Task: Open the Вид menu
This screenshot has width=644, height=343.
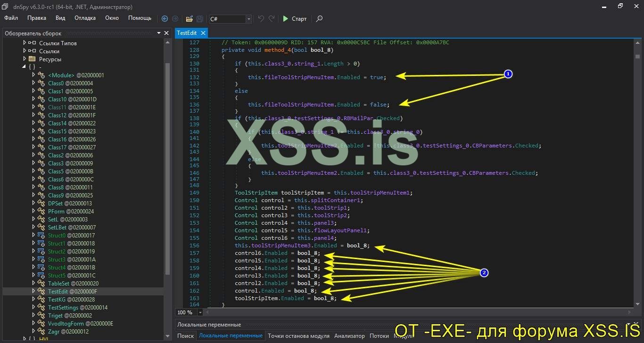Action: (60, 18)
